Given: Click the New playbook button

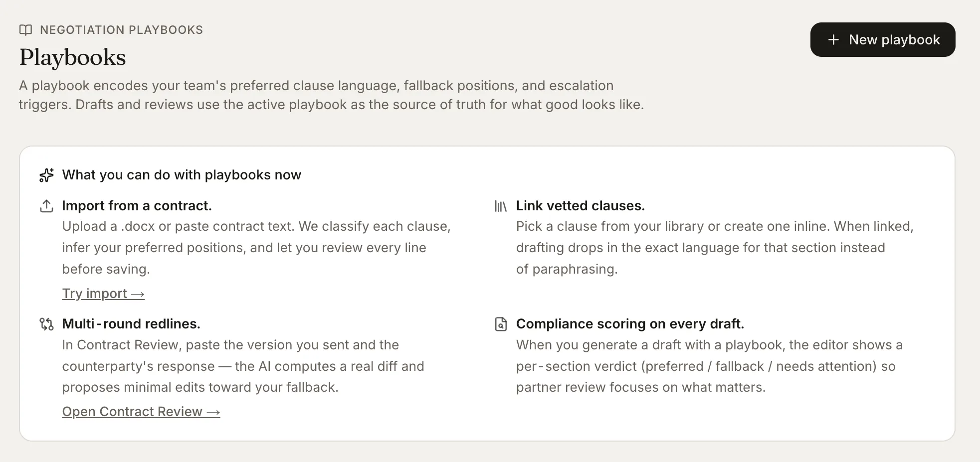Looking at the screenshot, I should tap(882, 39).
